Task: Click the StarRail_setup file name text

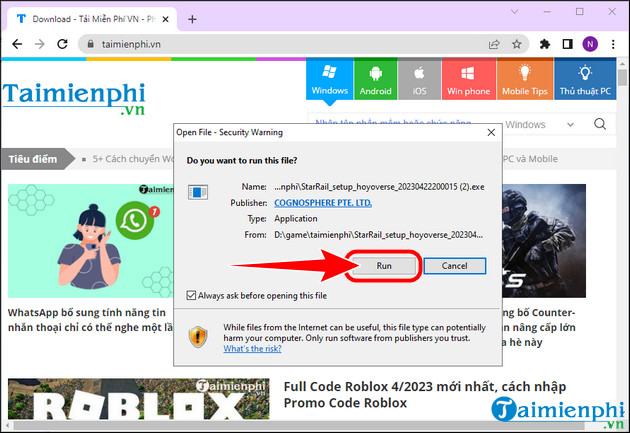Action: pos(379,187)
